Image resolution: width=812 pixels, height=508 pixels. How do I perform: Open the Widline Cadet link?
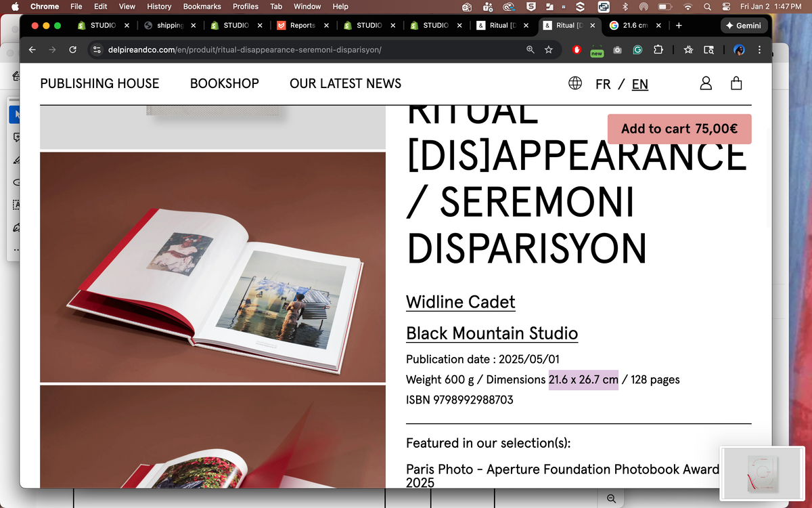point(460,302)
